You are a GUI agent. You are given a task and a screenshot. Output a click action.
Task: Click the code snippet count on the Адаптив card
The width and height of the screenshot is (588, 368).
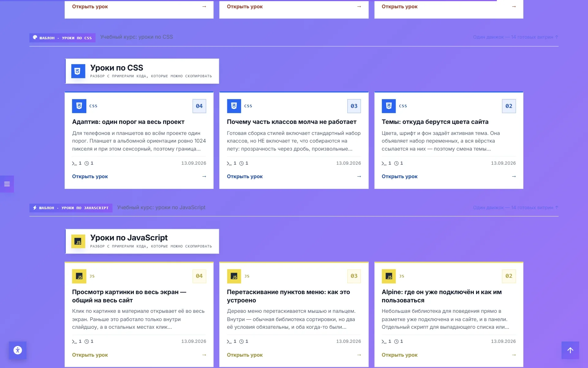(77, 163)
